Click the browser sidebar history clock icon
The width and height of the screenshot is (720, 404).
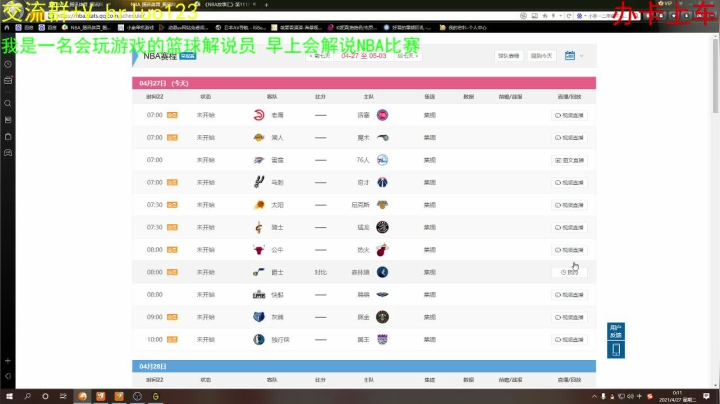[x=8, y=64]
